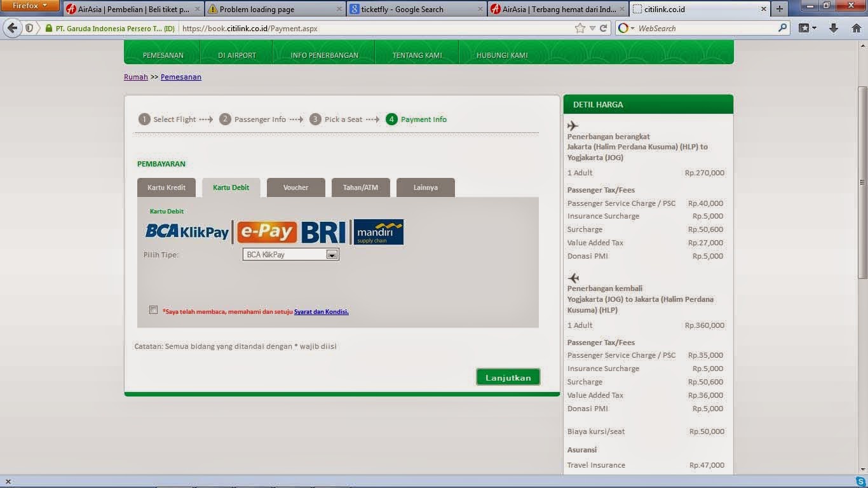Go to the Home page icon

(x=856, y=28)
